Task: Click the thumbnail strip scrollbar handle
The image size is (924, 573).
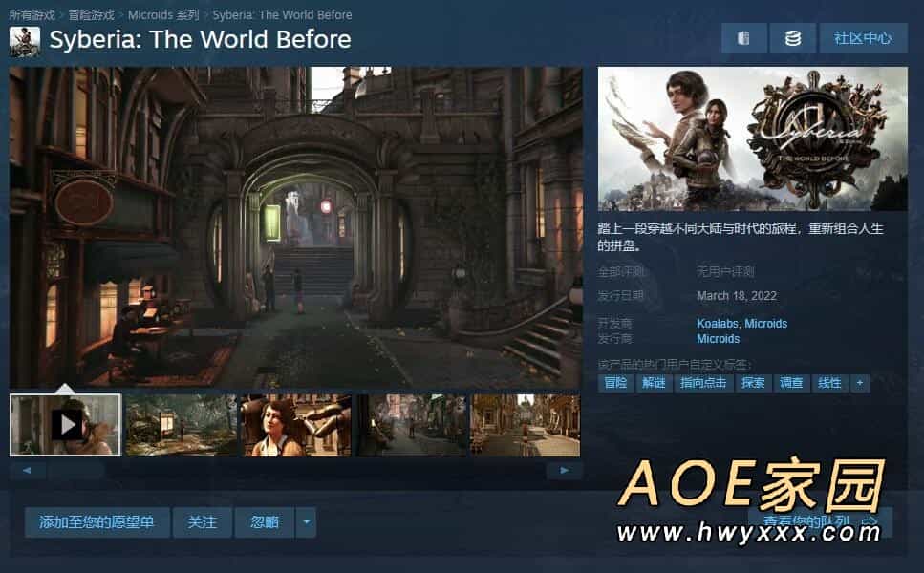Action: (x=76, y=470)
